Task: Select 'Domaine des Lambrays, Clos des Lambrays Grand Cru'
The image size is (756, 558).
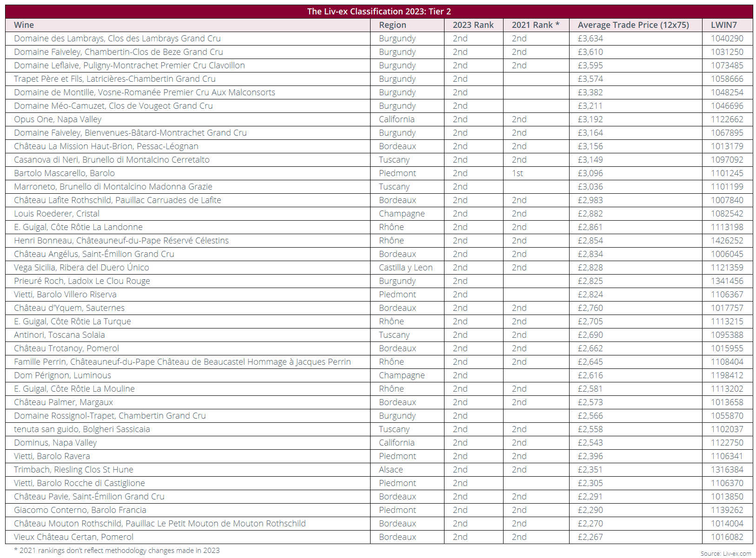Action: pos(117,39)
